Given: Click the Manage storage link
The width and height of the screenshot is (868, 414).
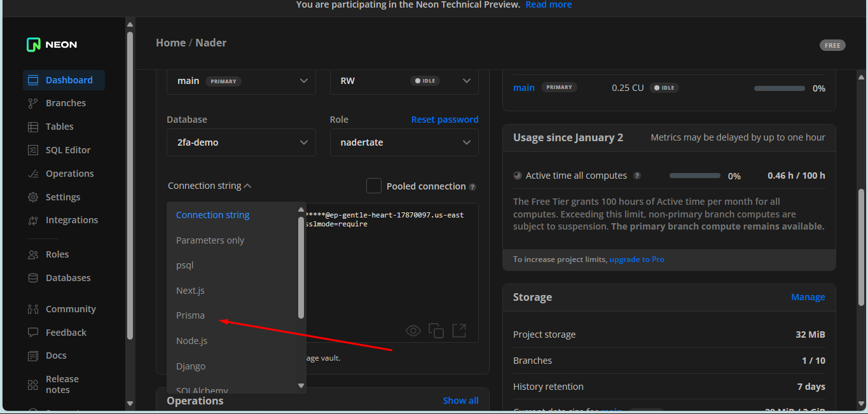Looking at the screenshot, I should tap(808, 297).
